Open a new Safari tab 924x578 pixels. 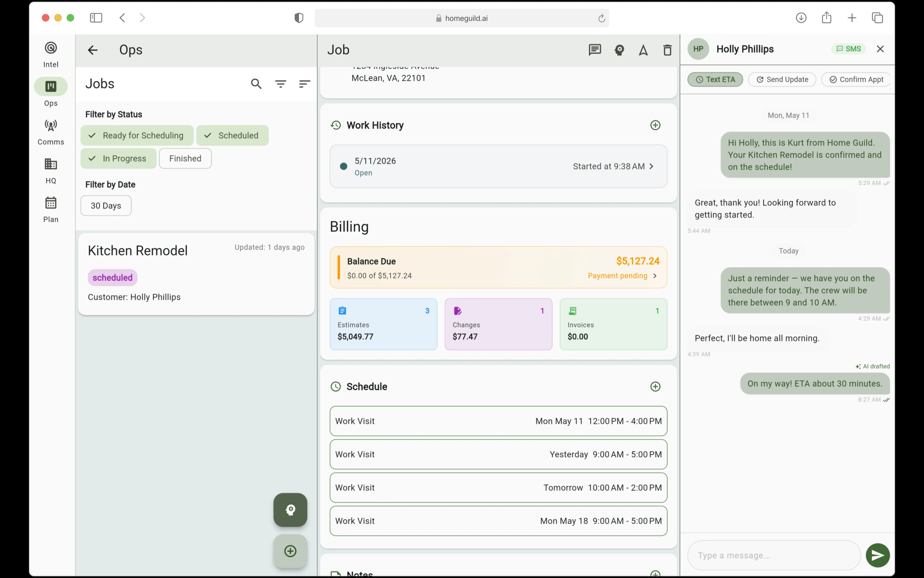point(852,18)
